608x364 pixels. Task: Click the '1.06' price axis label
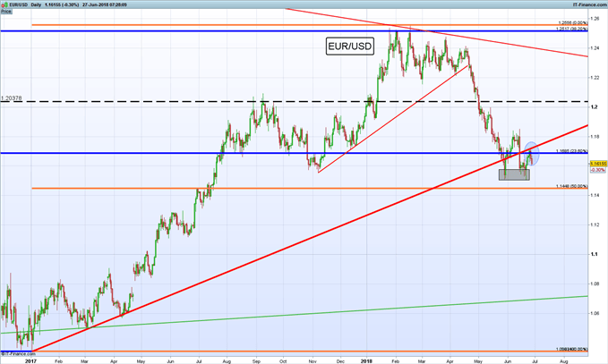tap(595, 313)
